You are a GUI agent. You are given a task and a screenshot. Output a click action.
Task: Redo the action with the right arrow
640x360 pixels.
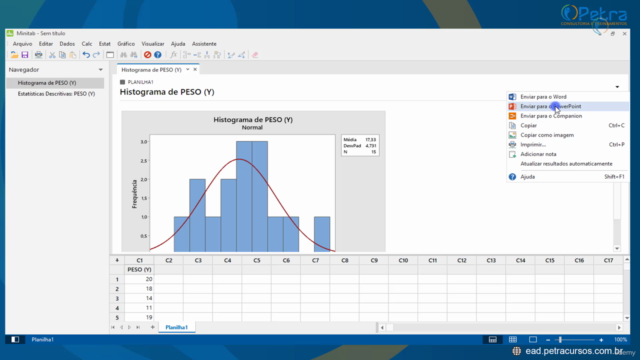click(96, 55)
